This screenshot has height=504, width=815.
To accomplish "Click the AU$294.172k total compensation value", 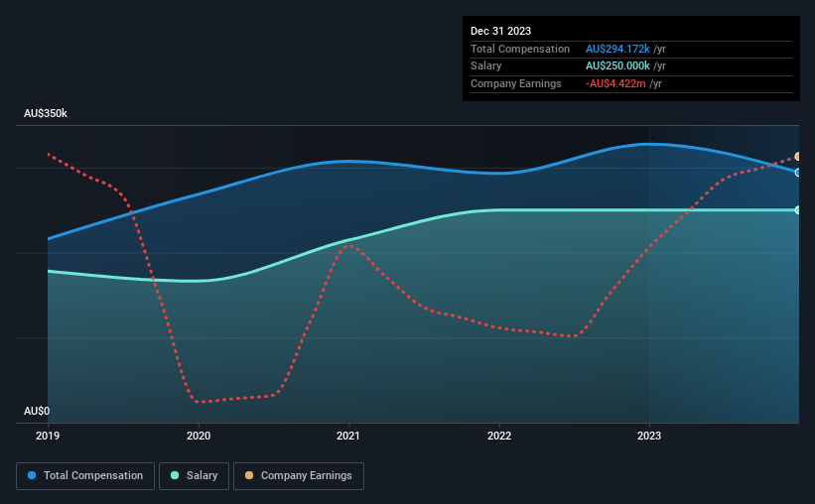I will click(617, 49).
